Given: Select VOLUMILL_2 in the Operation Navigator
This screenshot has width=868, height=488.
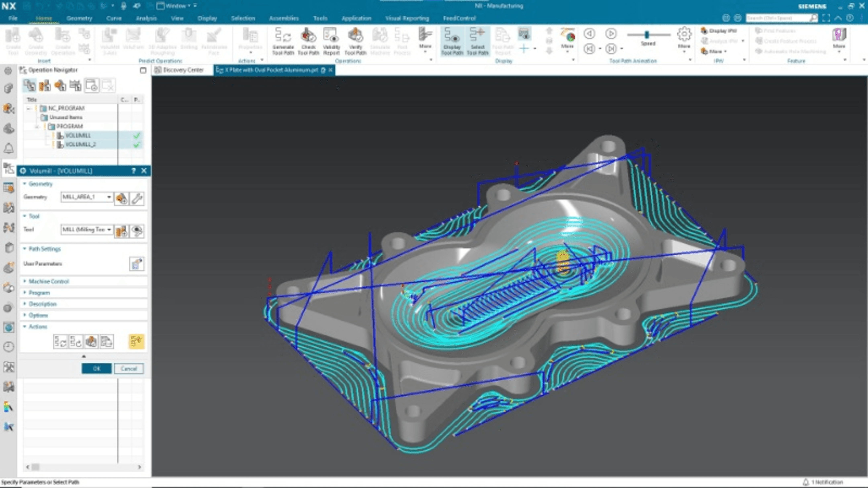Looking at the screenshot, I should 81,145.
